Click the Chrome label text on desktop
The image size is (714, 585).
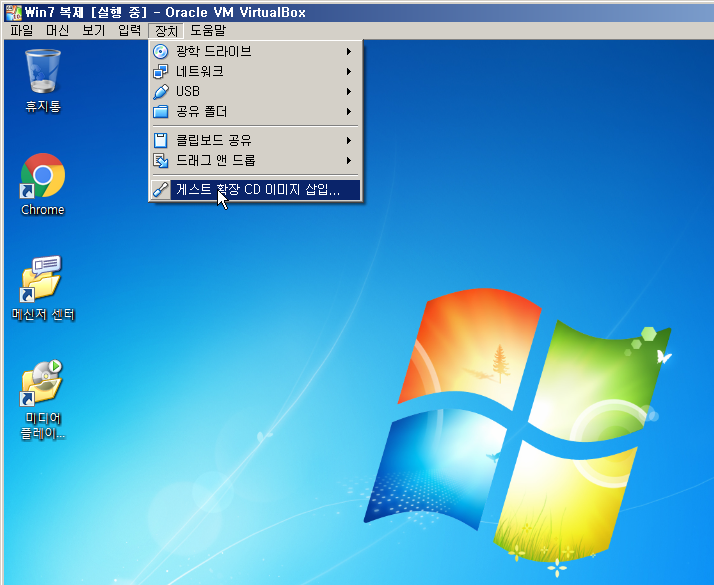tap(43, 210)
